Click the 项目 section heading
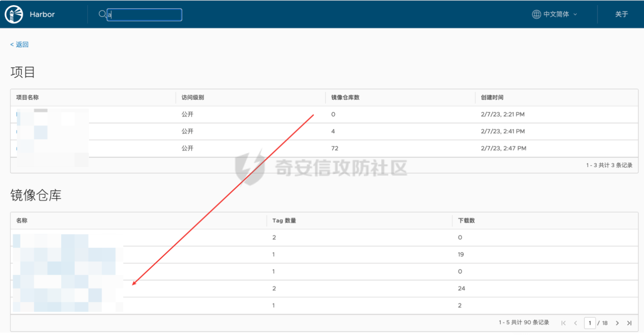Viewport: 644px width, 335px height. point(23,72)
